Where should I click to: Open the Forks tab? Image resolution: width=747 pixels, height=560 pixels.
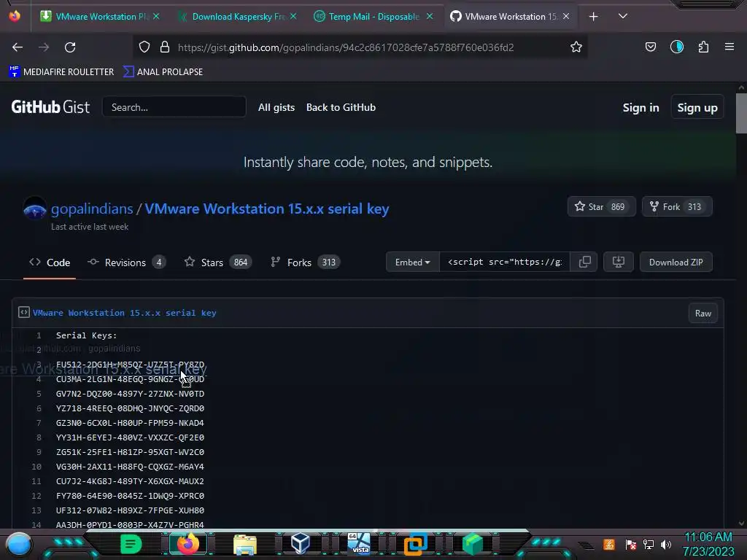(306, 262)
